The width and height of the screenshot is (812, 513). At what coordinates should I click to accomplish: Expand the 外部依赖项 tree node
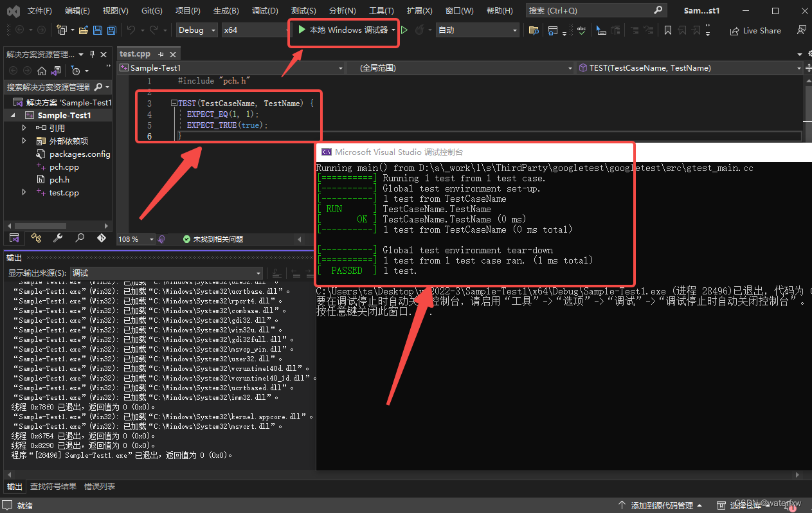tap(24, 141)
